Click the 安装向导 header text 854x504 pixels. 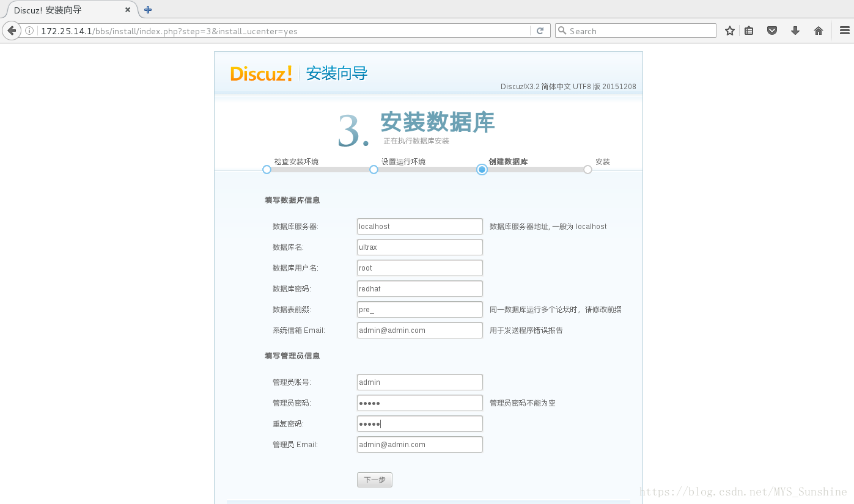(x=337, y=74)
